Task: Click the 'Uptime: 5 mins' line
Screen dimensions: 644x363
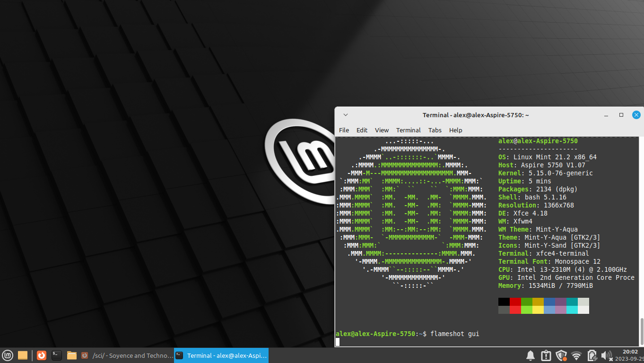Action: click(x=525, y=181)
